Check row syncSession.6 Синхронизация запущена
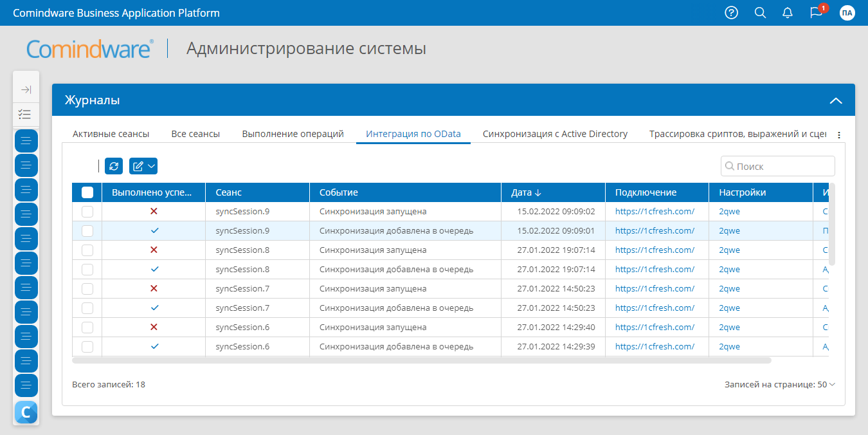 [x=87, y=328]
